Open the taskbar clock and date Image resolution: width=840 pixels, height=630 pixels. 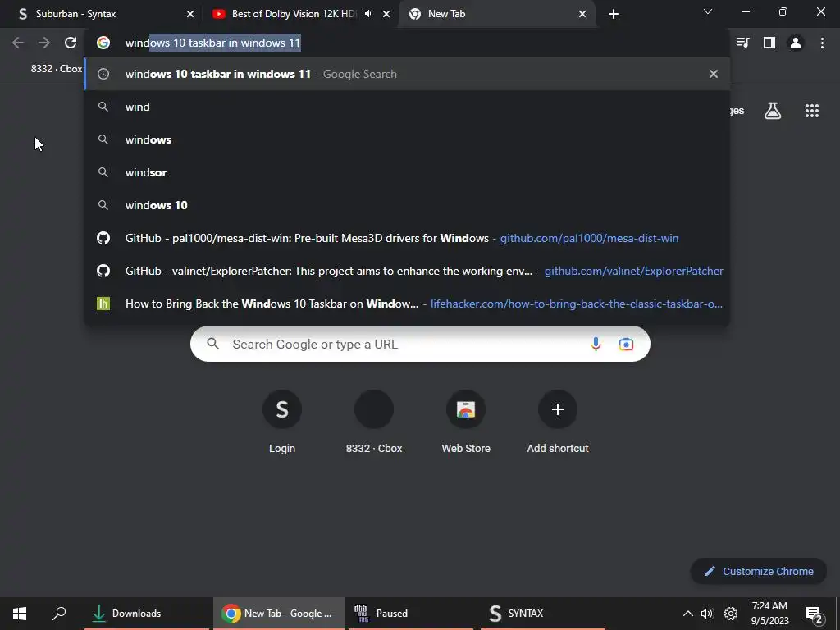[769, 614]
